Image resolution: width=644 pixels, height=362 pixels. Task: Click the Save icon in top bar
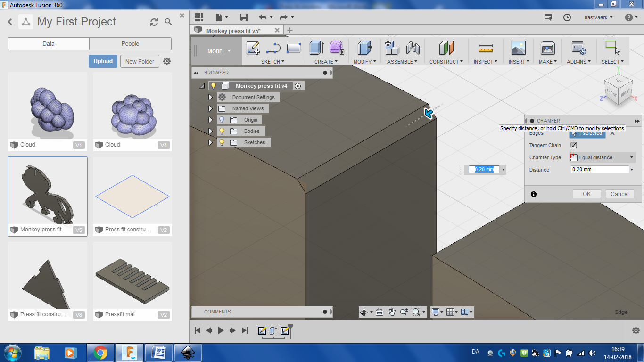click(x=244, y=17)
